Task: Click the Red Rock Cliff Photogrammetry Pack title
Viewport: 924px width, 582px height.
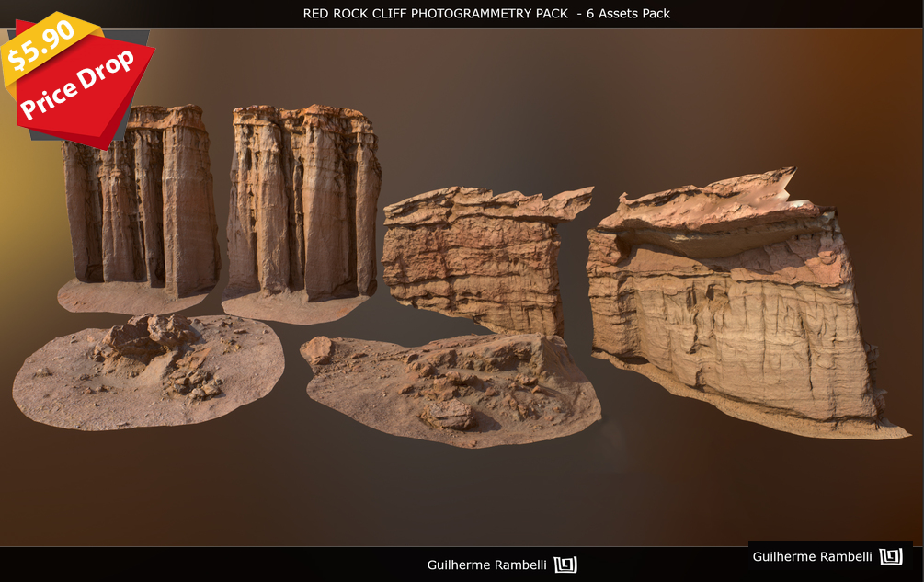Action: 435,14
